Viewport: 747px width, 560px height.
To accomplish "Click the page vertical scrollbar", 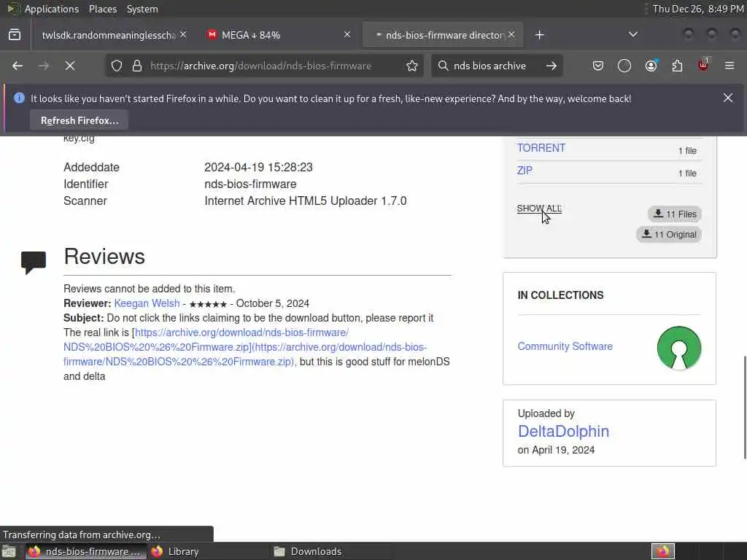I will [744, 408].
